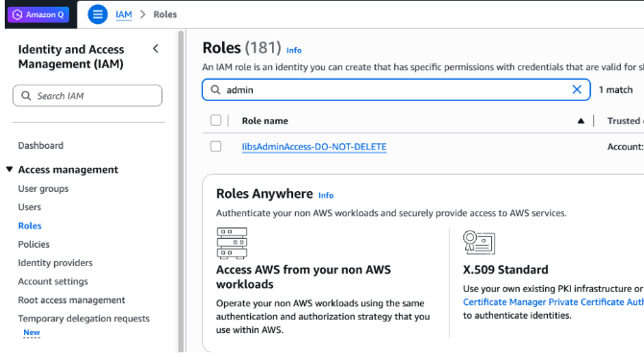644x359 pixels.
Task: Click the New badge under delegation requests
Action: coord(32,333)
